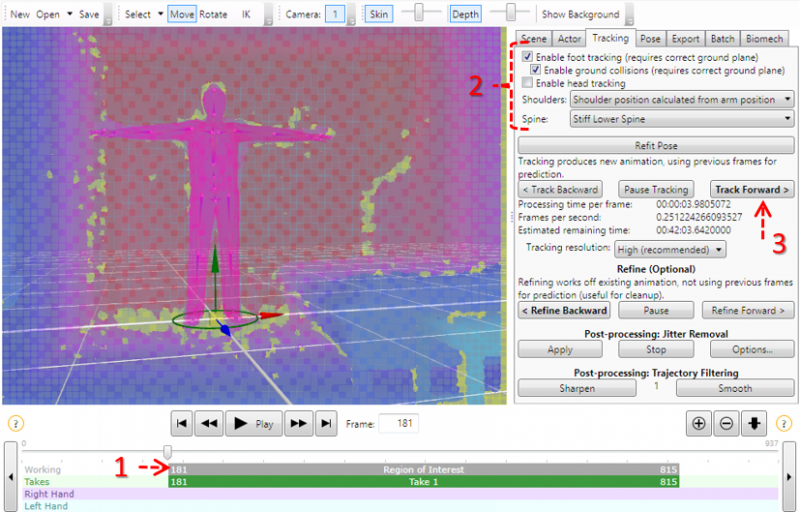Click the down-arrow icon beside zoom buttons

point(754,423)
